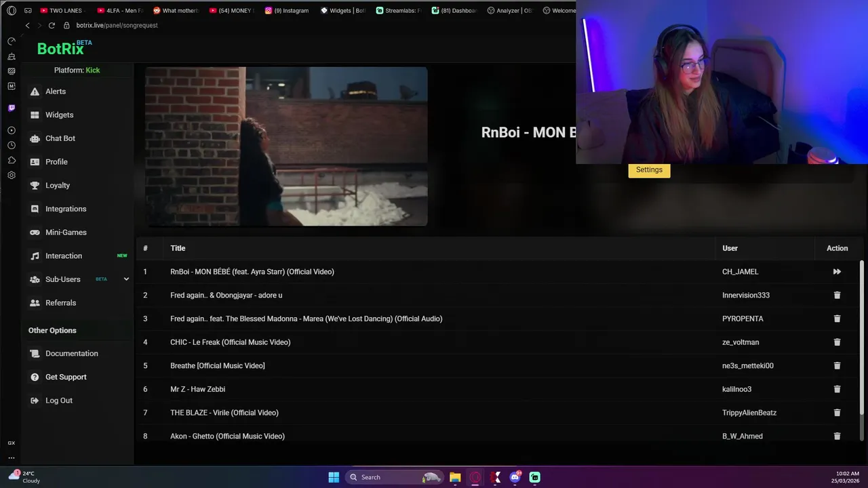Open the Chat Bot page

pos(60,138)
